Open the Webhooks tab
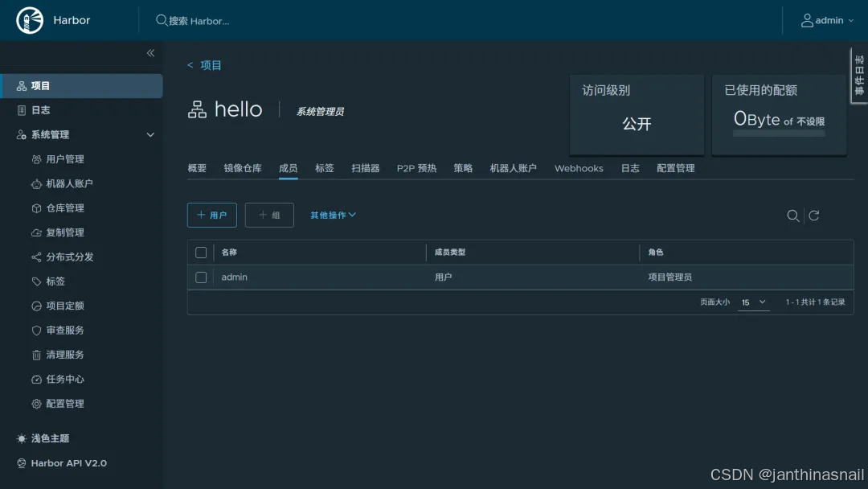Screen dimensions: 868x489 (x=579, y=168)
